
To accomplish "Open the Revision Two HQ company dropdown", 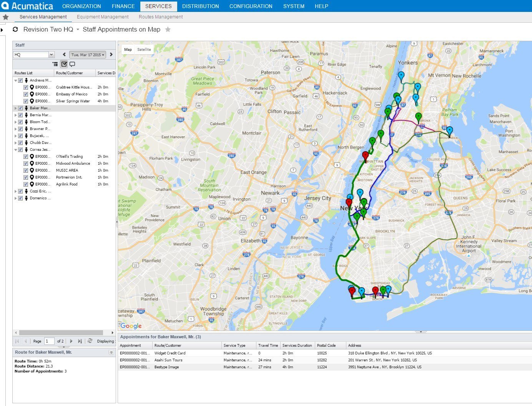I will click(x=78, y=30).
